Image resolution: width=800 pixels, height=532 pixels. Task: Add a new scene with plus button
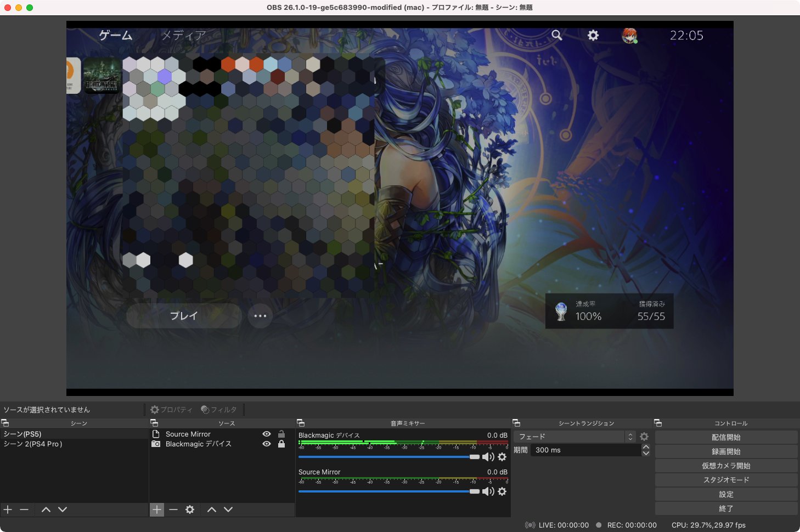pos(8,510)
